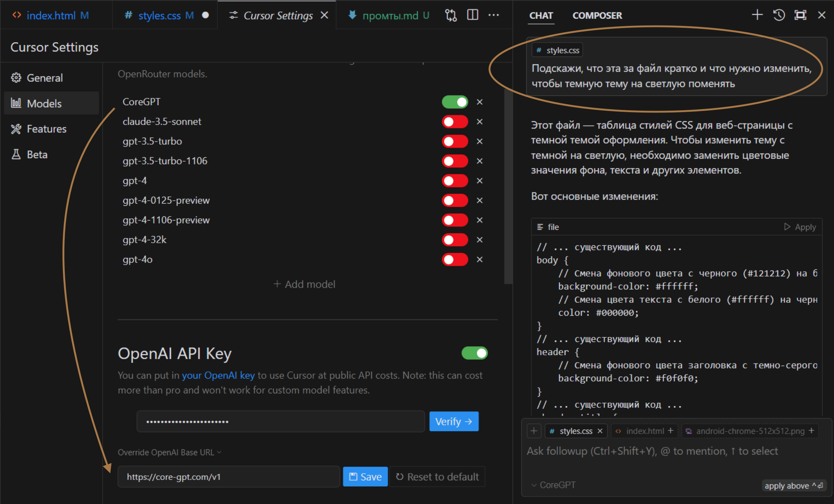Switch to the COMPOSER tab

[x=597, y=16]
